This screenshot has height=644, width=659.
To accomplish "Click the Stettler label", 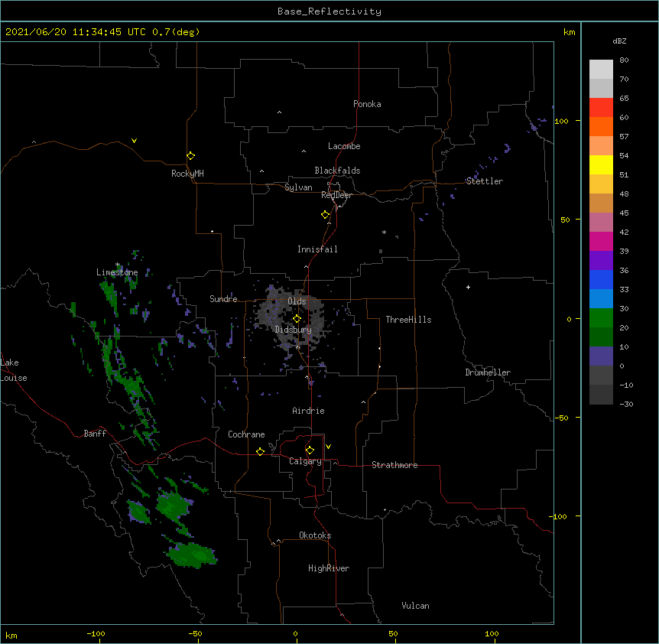I will pyautogui.click(x=485, y=181).
